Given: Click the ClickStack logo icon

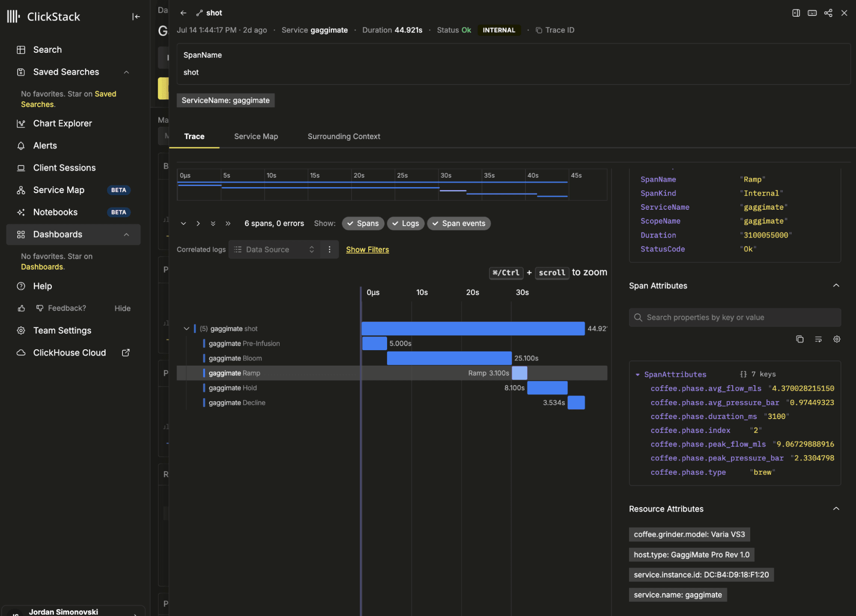Looking at the screenshot, I should 13,16.
